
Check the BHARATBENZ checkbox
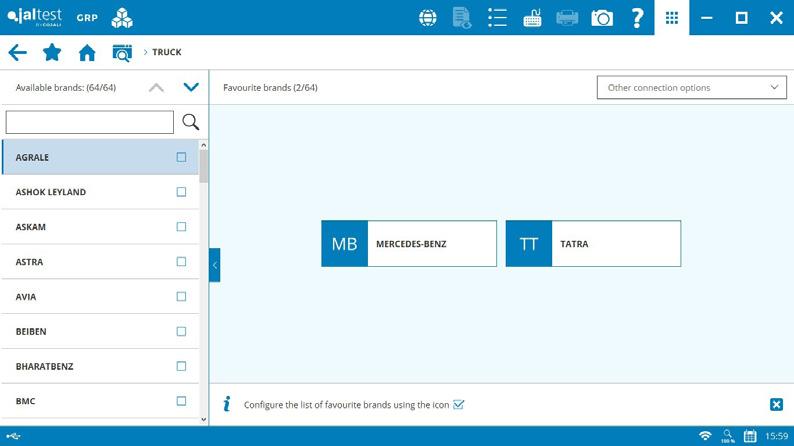tap(181, 366)
